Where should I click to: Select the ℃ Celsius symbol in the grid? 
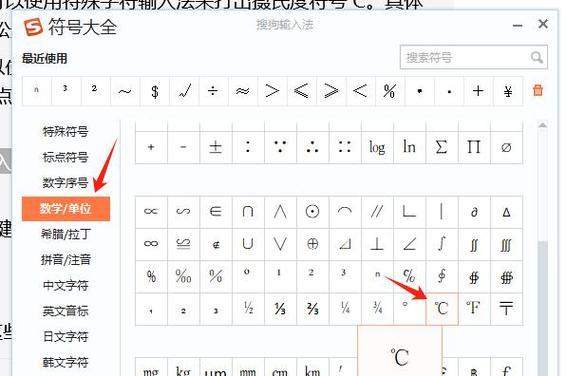pos(442,309)
